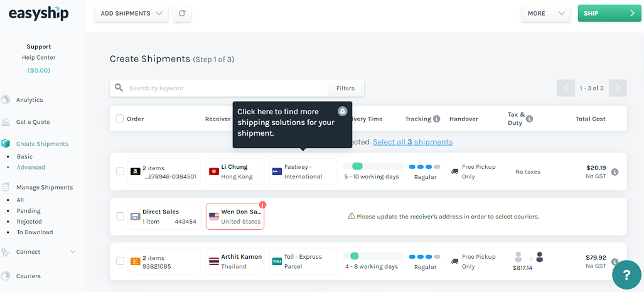Open Analytics in sidebar
Image resolution: width=644 pixels, height=292 pixels.
(x=30, y=100)
